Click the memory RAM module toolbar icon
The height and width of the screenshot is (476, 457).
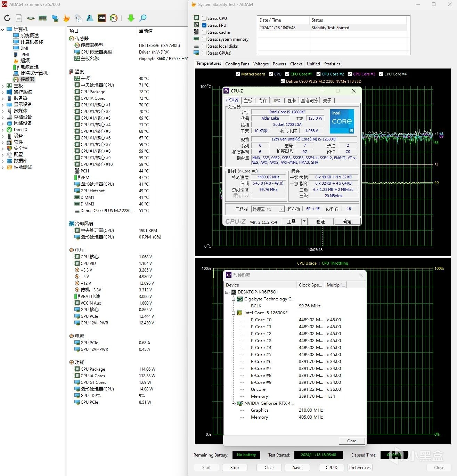(43, 18)
